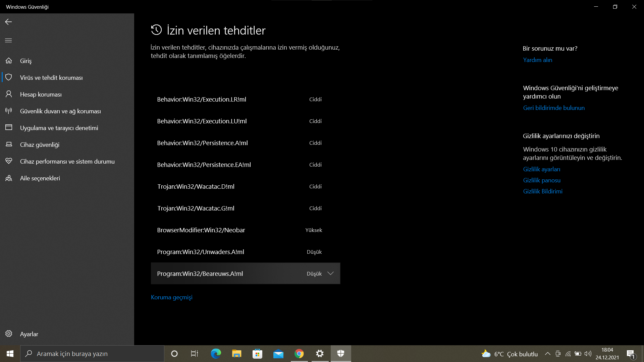Click the back arrow icon
The width and height of the screenshot is (644, 362).
(x=8, y=22)
